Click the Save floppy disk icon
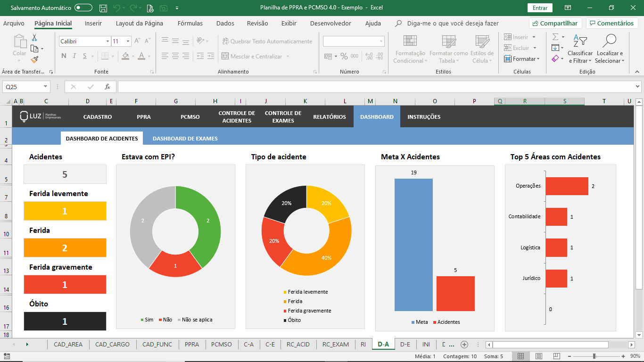 103,8
